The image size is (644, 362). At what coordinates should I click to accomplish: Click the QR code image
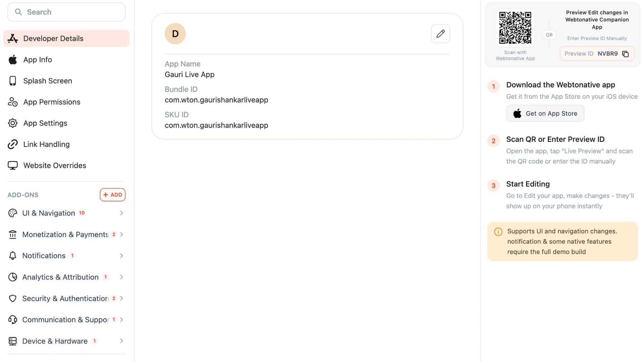click(515, 28)
